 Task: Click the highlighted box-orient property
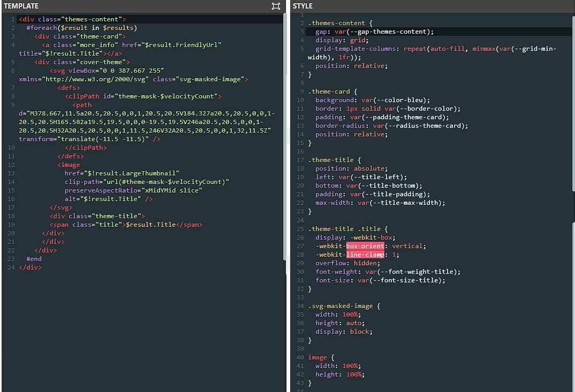[365, 246]
